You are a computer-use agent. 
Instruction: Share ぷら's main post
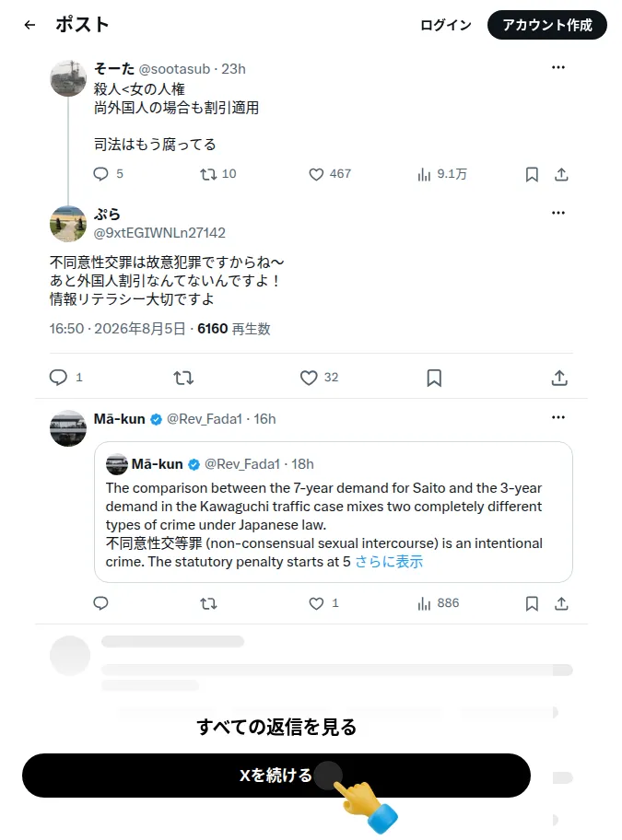(x=559, y=378)
